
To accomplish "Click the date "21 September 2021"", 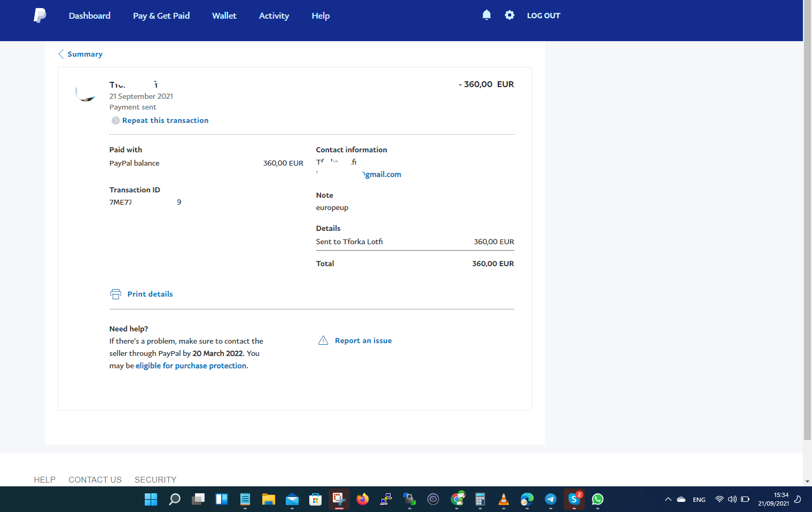I will (141, 96).
